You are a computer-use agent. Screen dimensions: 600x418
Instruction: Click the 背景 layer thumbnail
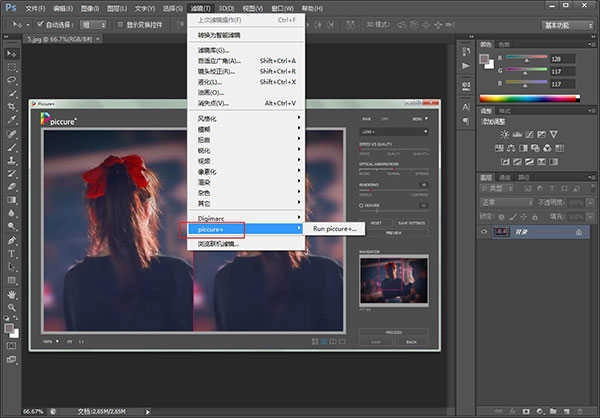[x=500, y=231]
